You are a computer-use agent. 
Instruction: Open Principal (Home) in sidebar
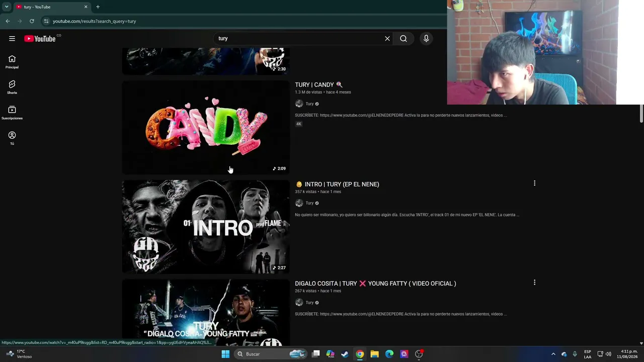coord(12,62)
